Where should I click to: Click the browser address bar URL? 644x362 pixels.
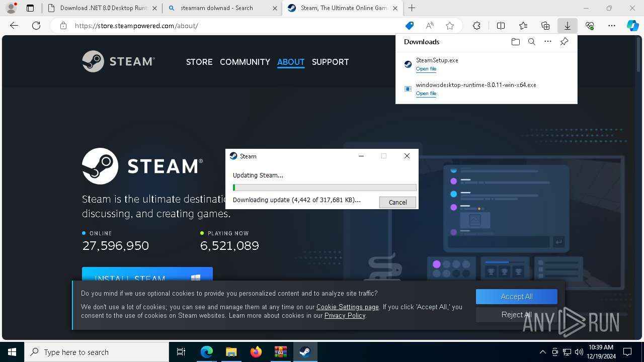point(136,26)
